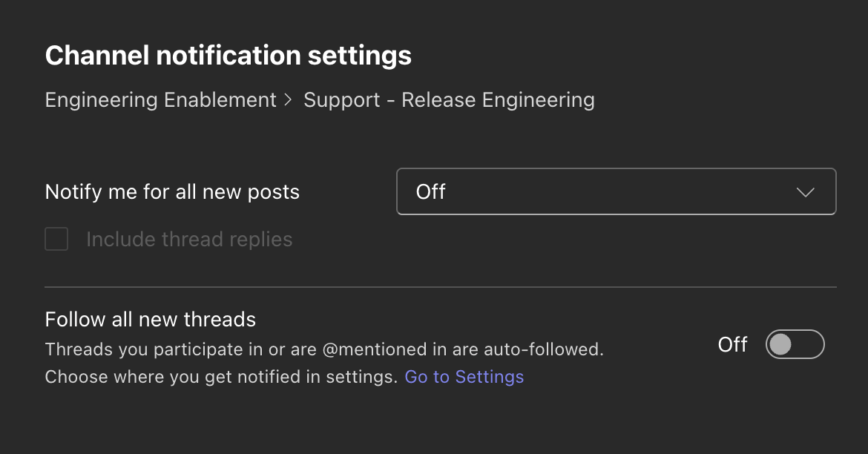868x454 pixels.
Task: Open the 'Support - Release Engineering' channel breadcrumb
Action: click(449, 99)
